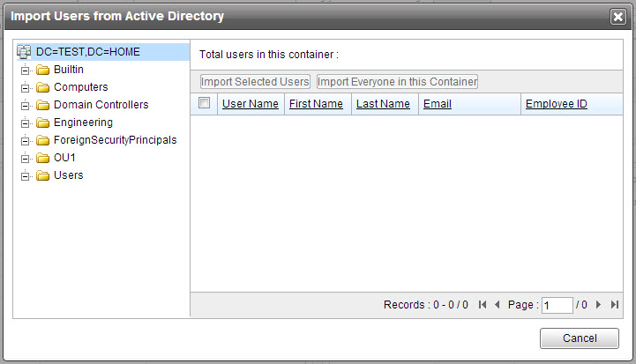Sort by Employee ID column
The image size is (636, 364).
point(556,104)
